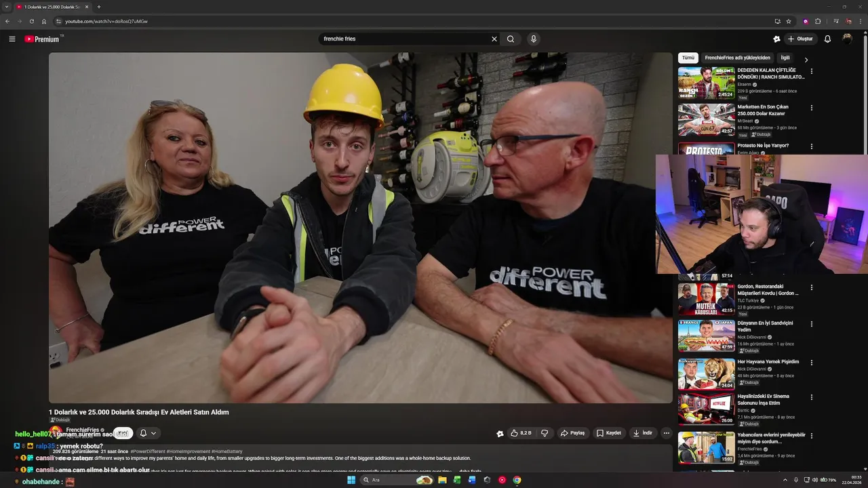Click the sparkle icon beside Oluştur

pos(776,39)
